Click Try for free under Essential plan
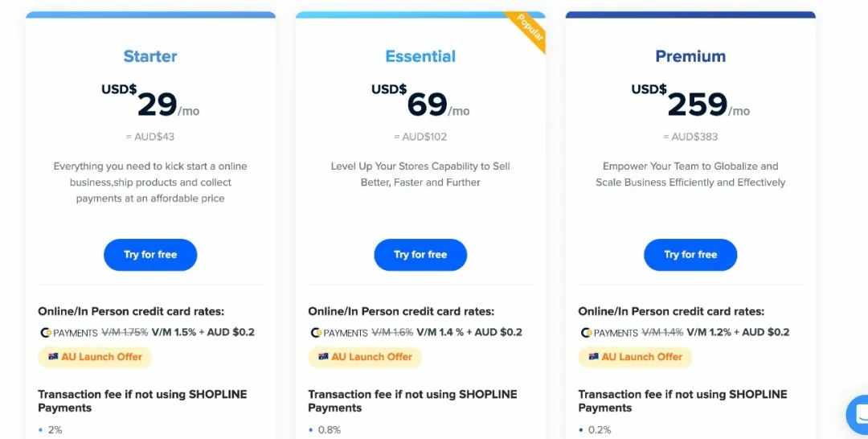The width and height of the screenshot is (868, 439). pyautogui.click(x=420, y=255)
